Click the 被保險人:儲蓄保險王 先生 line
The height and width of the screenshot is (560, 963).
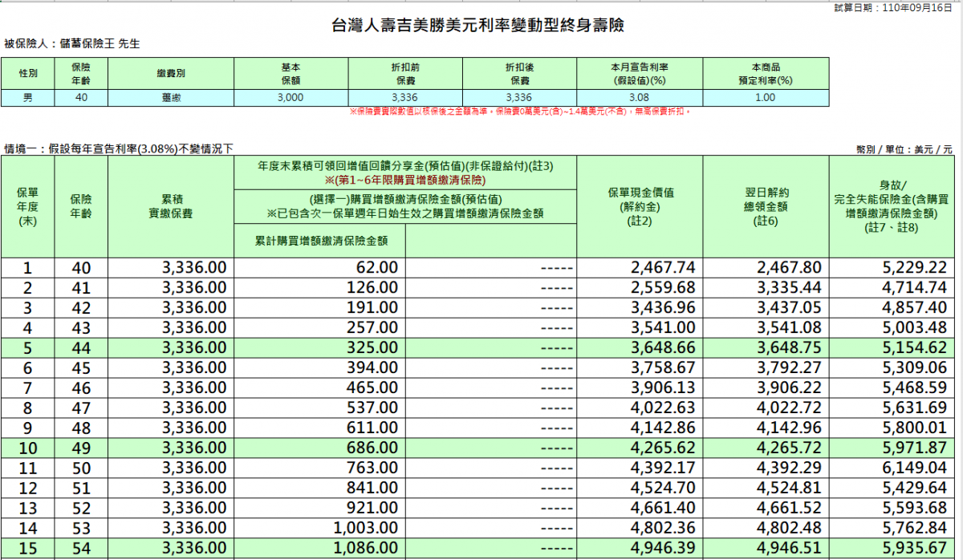pos(72,44)
